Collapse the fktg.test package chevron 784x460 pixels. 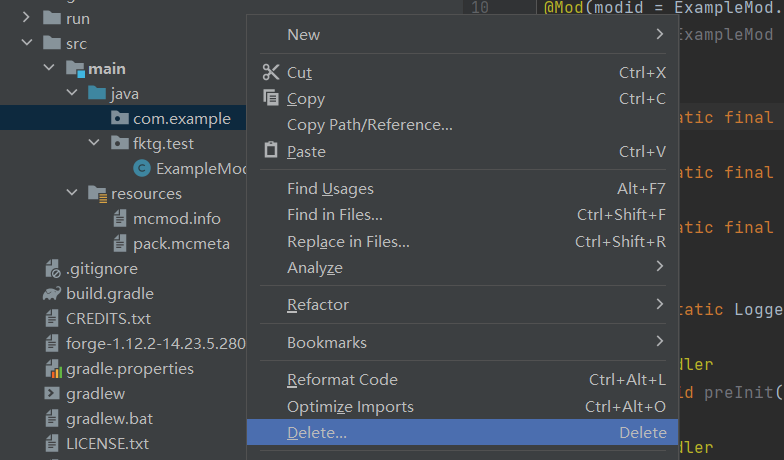point(94,143)
